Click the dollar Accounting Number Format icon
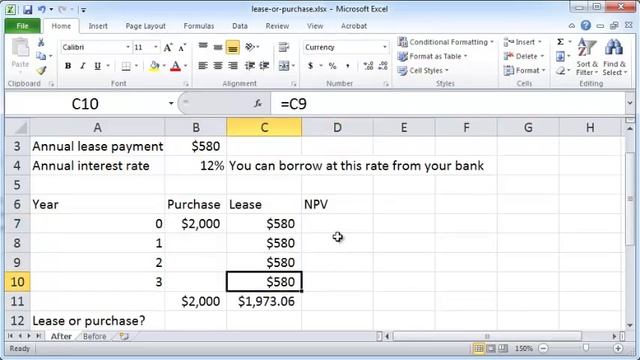 [x=311, y=65]
